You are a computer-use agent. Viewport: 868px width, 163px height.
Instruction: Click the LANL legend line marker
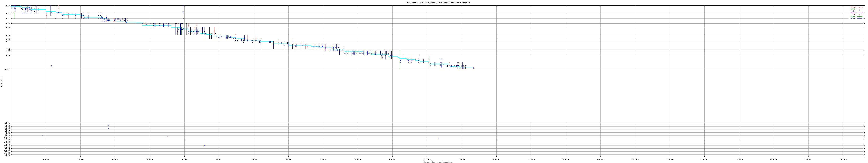point(860,9)
